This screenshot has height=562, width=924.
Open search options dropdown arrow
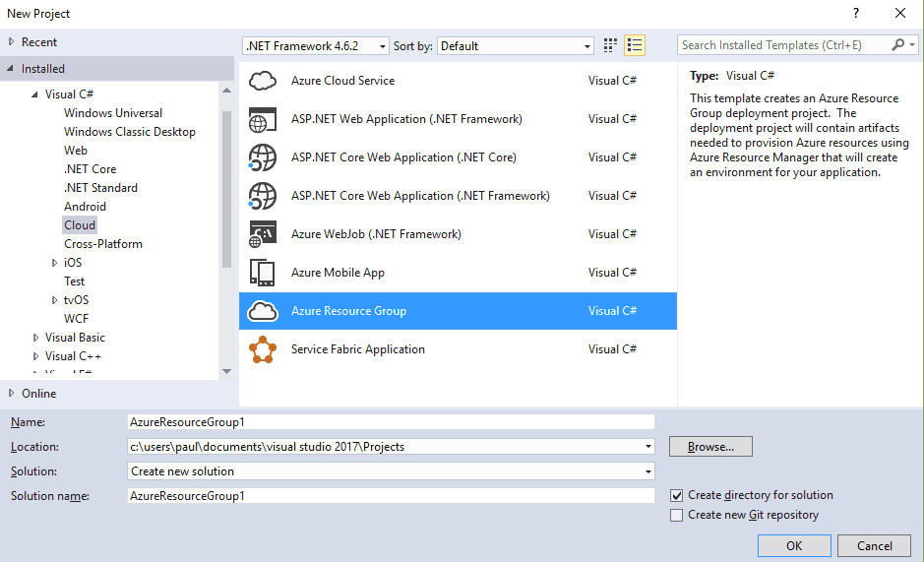pyautogui.click(x=912, y=45)
